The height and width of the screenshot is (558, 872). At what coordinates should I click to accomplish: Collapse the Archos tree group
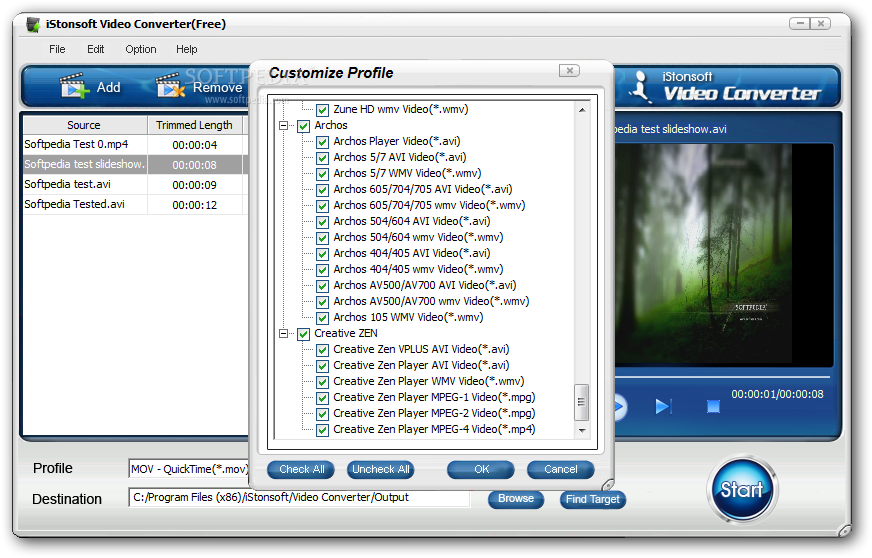tap(284, 126)
